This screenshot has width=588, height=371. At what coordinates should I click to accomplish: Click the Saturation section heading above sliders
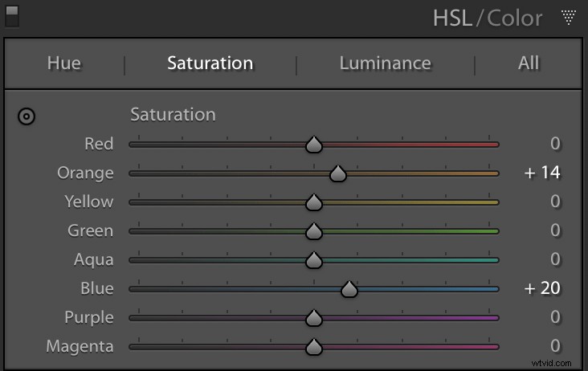coord(173,115)
